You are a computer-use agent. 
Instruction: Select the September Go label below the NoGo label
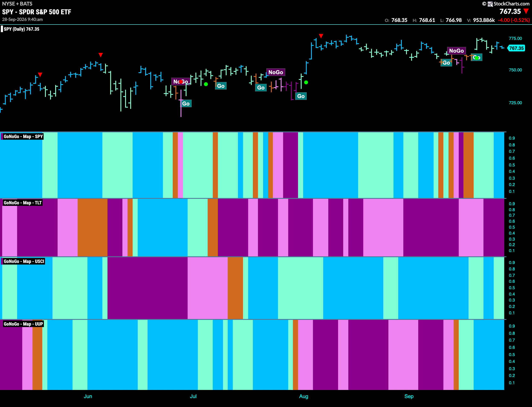coord(446,63)
